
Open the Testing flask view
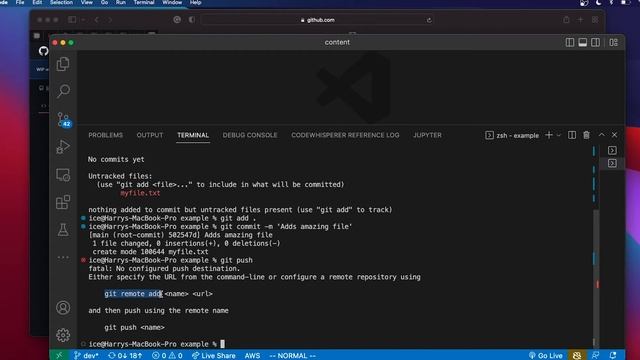point(63,230)
